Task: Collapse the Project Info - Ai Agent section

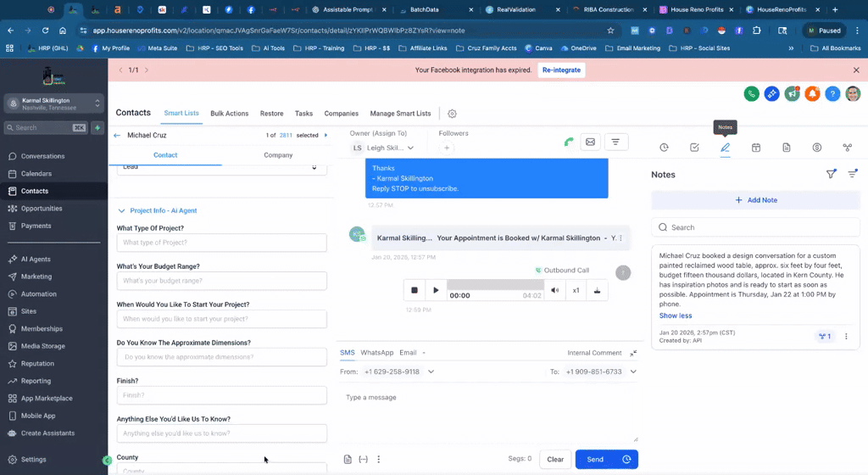Action: [x=121, y=210]
